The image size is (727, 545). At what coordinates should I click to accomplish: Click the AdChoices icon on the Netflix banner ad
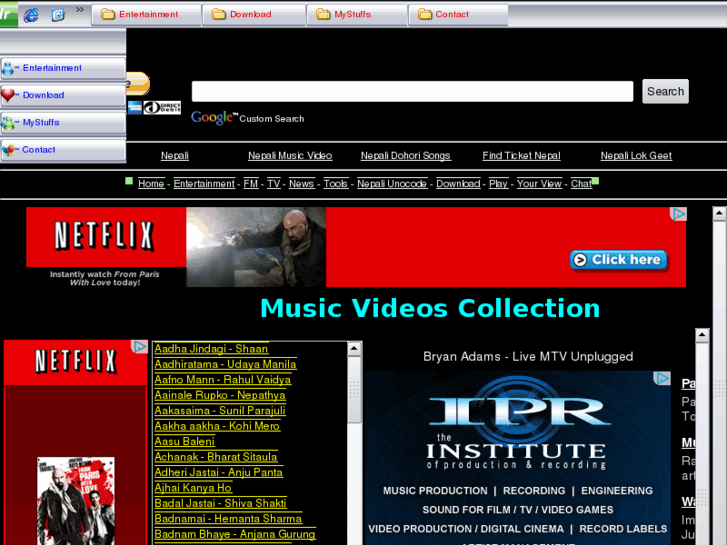coord(678,214)
